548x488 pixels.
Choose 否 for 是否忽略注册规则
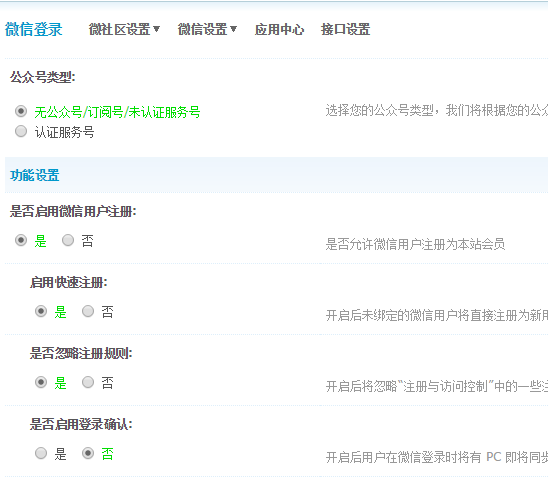(x=88, y=382)
